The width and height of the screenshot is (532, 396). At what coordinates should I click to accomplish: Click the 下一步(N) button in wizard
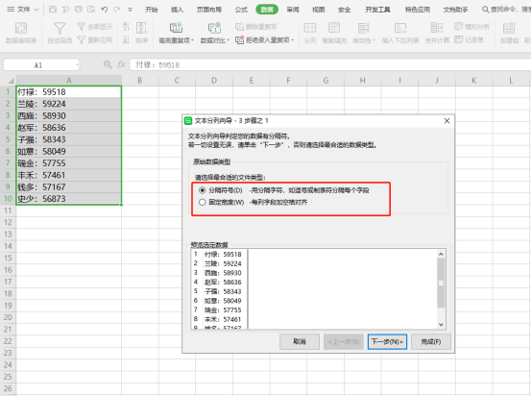point(387,341)
